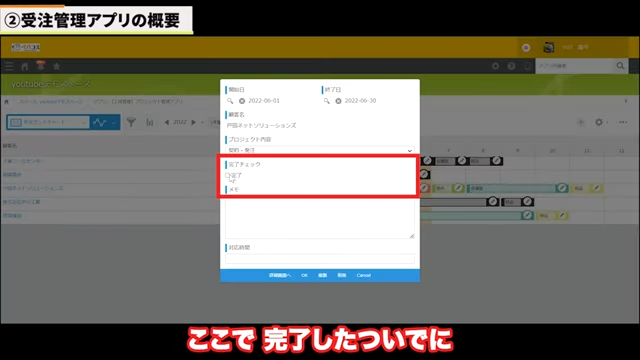The width and height of the screenshot is (640, 360).
Task: Select the end date value 2022-06-30
Action: [x=360, y=101]
